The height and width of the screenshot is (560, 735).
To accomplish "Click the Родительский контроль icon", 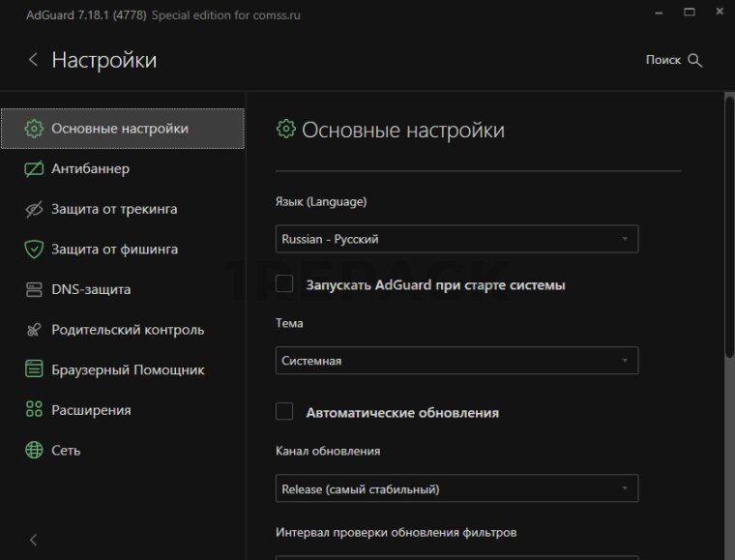I will (34, 330).
